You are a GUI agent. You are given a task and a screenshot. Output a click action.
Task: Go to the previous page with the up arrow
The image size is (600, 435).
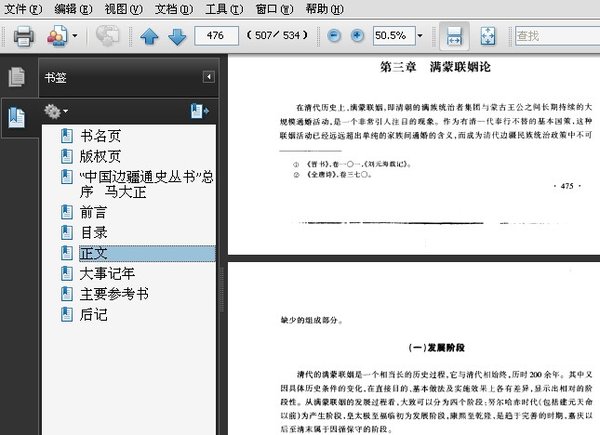click(149, 37)
